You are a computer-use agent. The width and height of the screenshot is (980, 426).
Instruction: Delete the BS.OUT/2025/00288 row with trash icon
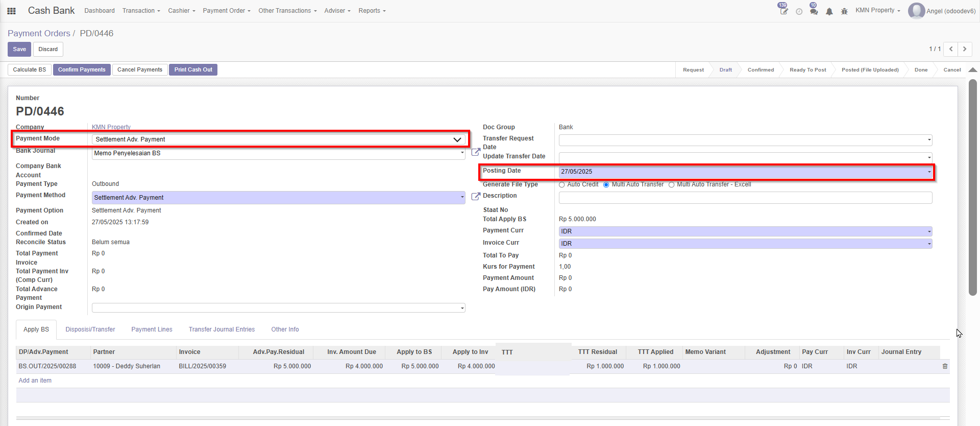[x=945, y=366]
